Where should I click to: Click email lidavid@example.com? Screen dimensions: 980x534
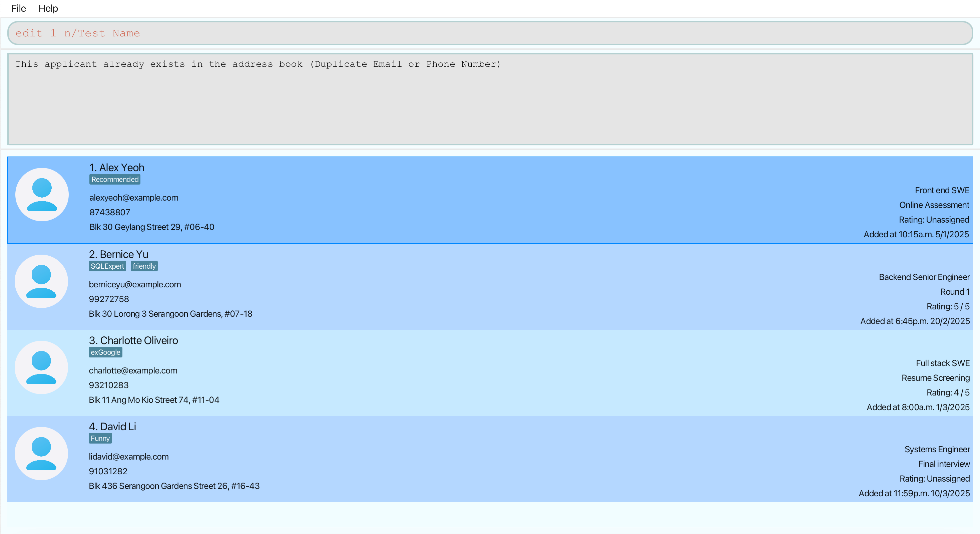pyautogui.click(x=129, y=456)
